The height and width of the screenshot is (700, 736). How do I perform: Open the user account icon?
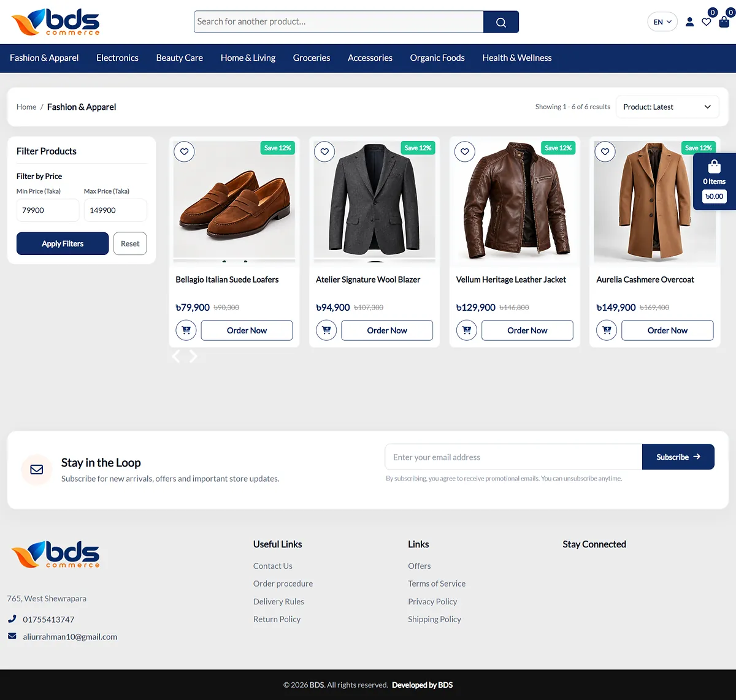point(689,22)
